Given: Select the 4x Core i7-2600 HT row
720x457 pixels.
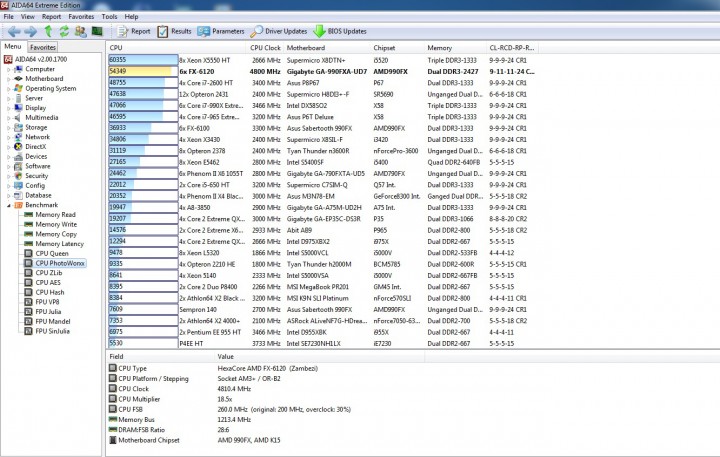Looking at the screenshot, I should pos(323,83).
